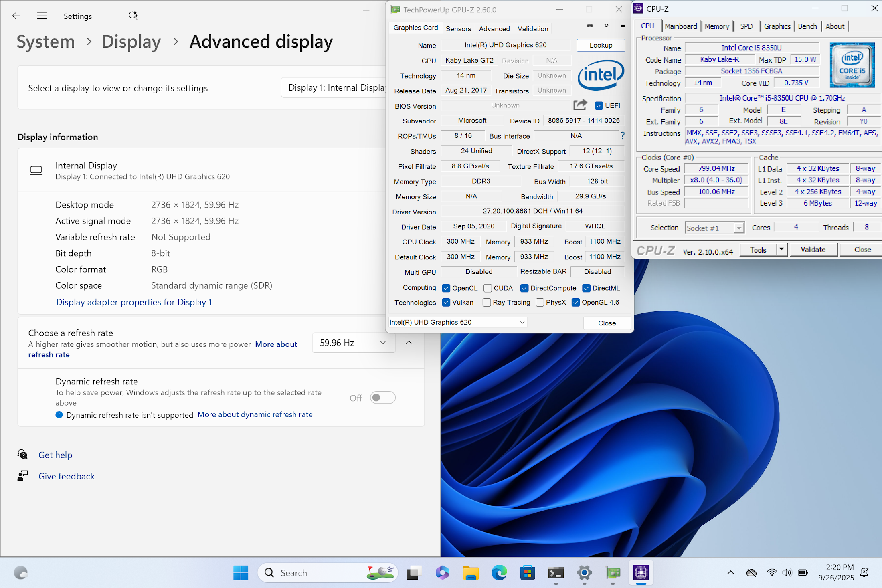Switch to CPU-Z Mainboard tab

(681, 26)
